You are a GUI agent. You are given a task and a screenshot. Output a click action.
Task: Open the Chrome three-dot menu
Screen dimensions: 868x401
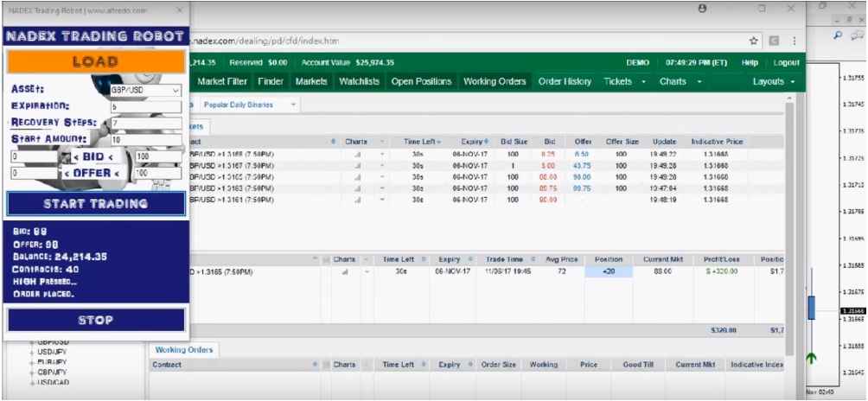coord(795,41)
